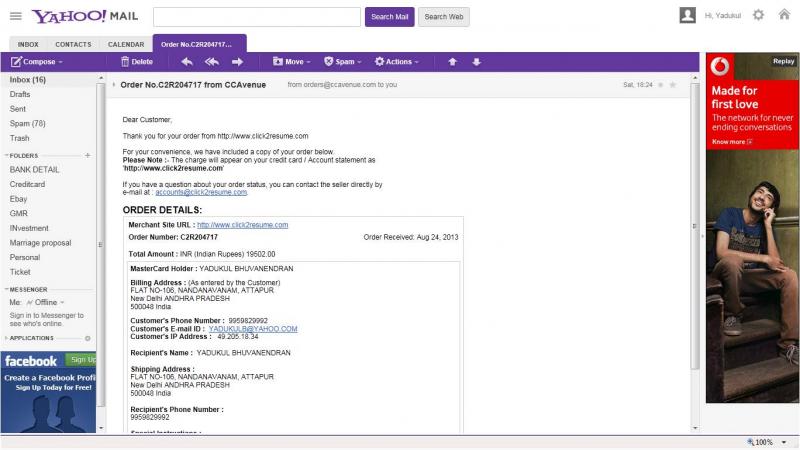Image resolution: width=800 pixels, height=450 pixels.
Task: Mark email unread via dot icon
Action: [x=661, y=85]
